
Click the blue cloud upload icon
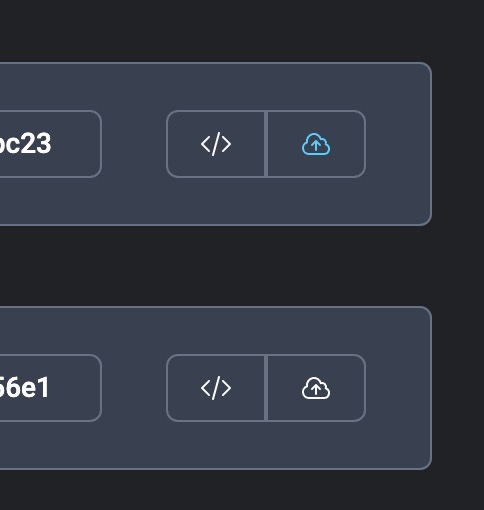[x=316, y=144]
